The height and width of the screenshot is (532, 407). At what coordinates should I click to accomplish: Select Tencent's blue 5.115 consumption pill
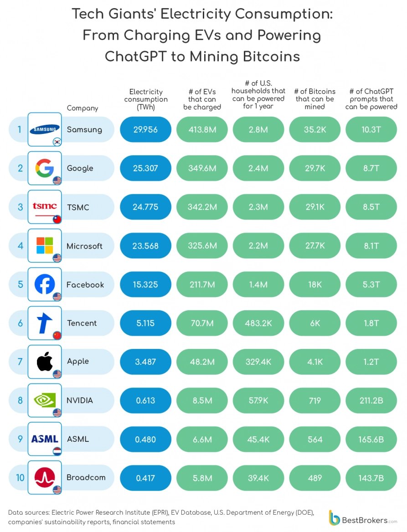(145, 323)
